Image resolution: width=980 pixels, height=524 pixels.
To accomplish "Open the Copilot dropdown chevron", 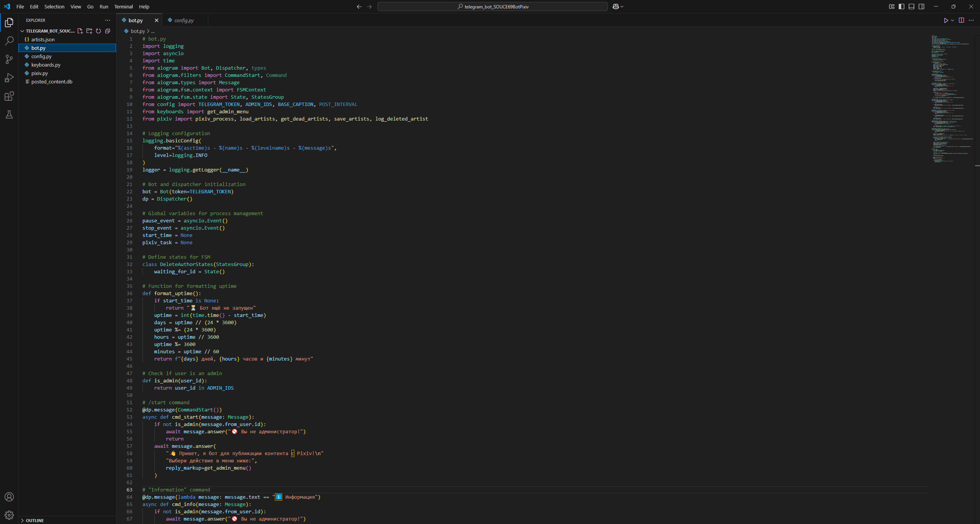I will coord(622,7).
